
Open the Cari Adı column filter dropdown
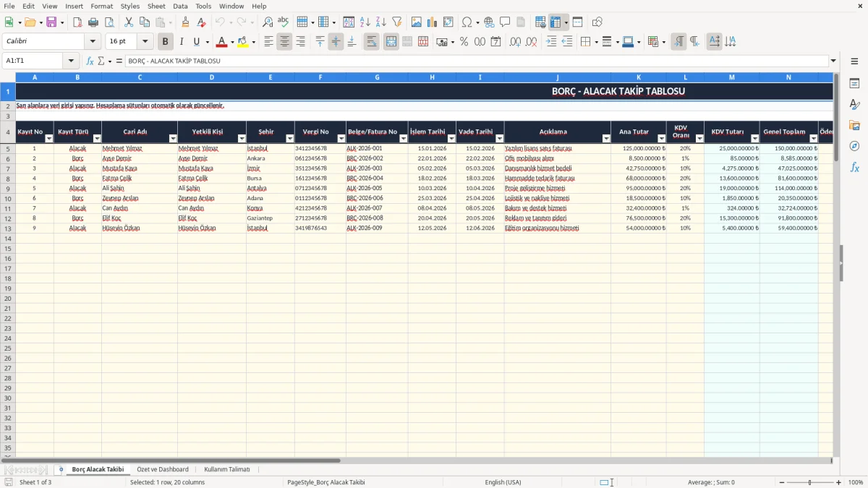tap(173, 138)
